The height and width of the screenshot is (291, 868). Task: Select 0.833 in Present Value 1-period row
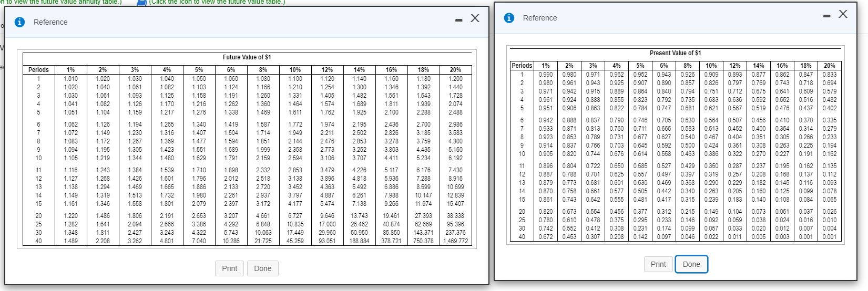[x=830, y=75]
